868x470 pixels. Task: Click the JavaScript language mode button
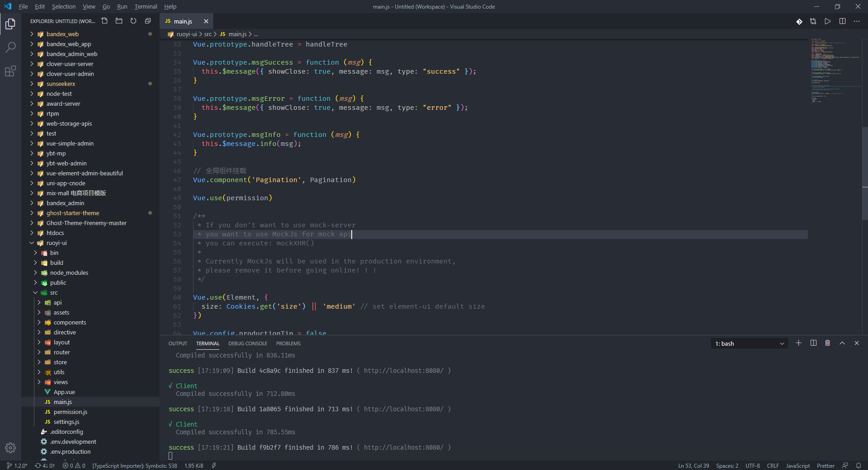[x=797, y=466]
